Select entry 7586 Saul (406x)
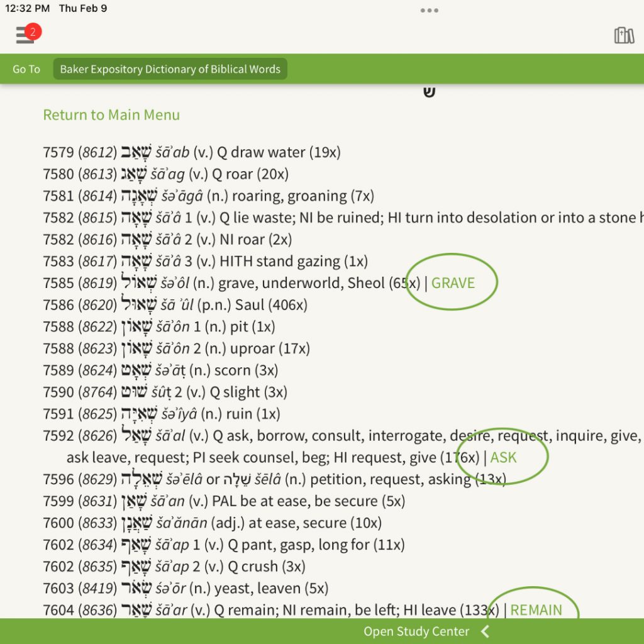The width and height of the screenshot is (644, 644). pyautogui.click(x=175, y=305)
